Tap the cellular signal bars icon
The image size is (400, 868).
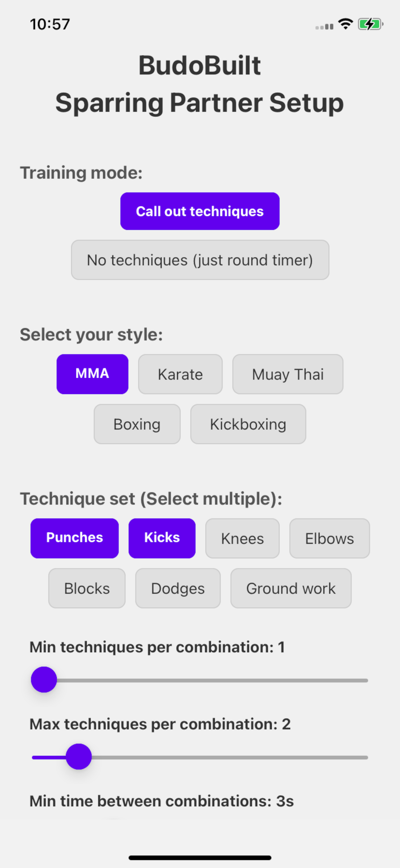point(324,27)
